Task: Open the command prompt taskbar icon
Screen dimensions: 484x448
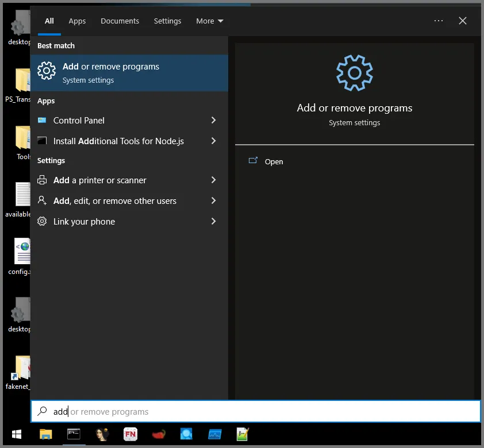Action: [x=74, y=434]
